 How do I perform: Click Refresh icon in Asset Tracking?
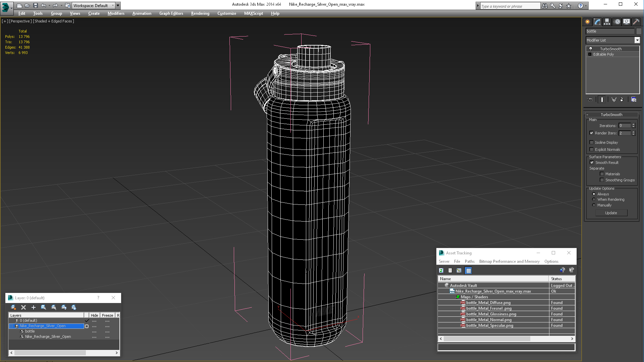point(441,270)
